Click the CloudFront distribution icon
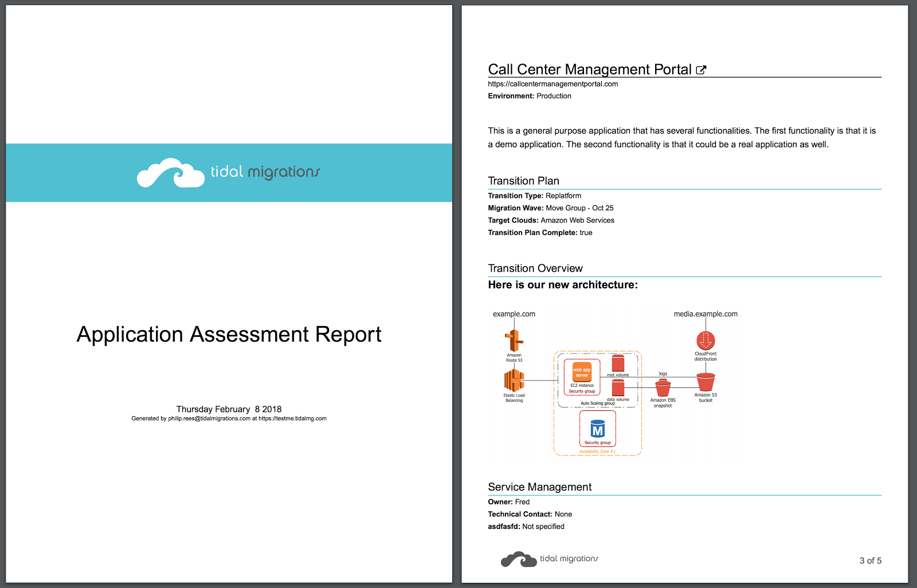This screenshot has width=917, height=588. coord(706,340)
